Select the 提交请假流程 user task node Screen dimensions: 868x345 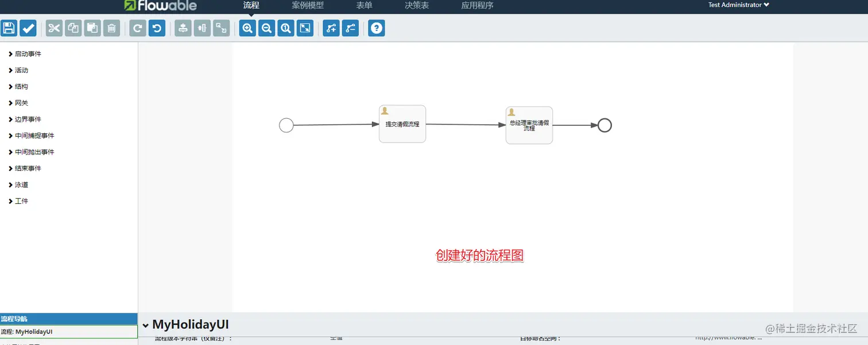[402, 124]
